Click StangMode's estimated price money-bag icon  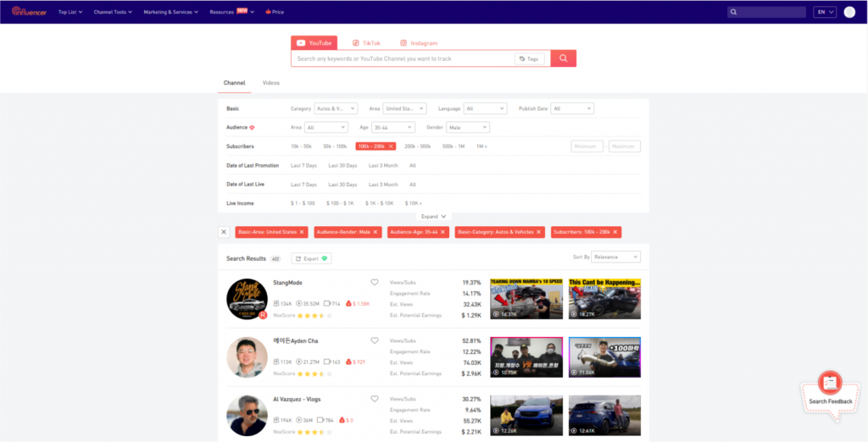[348, 304]
